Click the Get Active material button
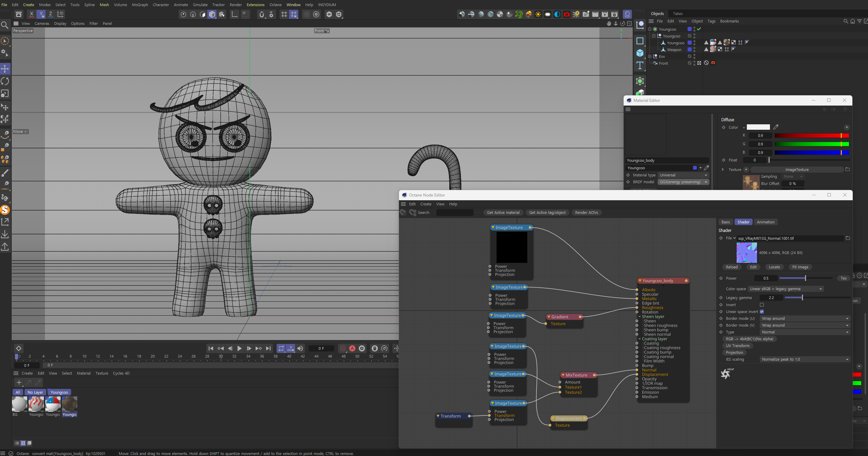 [x=503, y=213]
